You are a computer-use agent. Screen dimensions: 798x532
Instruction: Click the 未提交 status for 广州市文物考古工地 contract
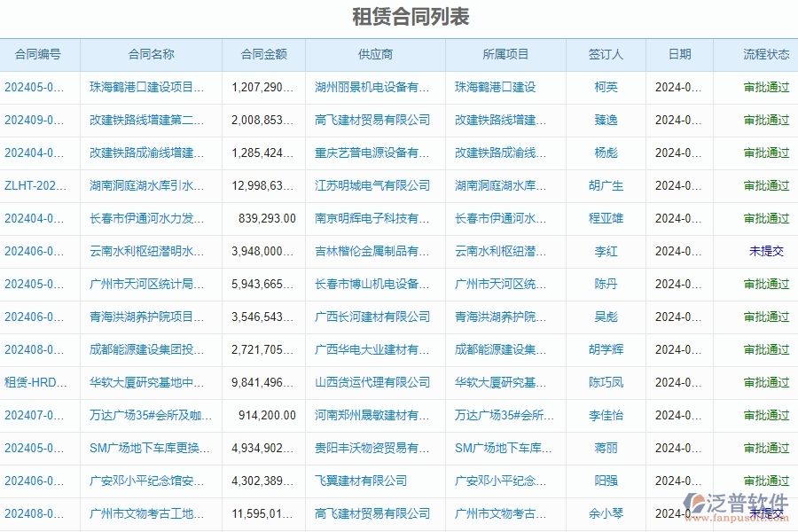(x=764, y=513)
